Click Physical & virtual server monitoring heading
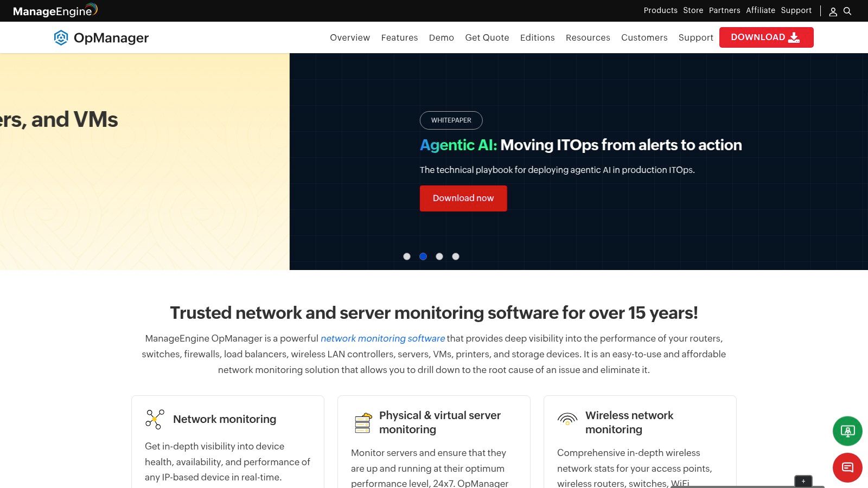Viewport: 868px width, 488px height. (x=440, y=422)
